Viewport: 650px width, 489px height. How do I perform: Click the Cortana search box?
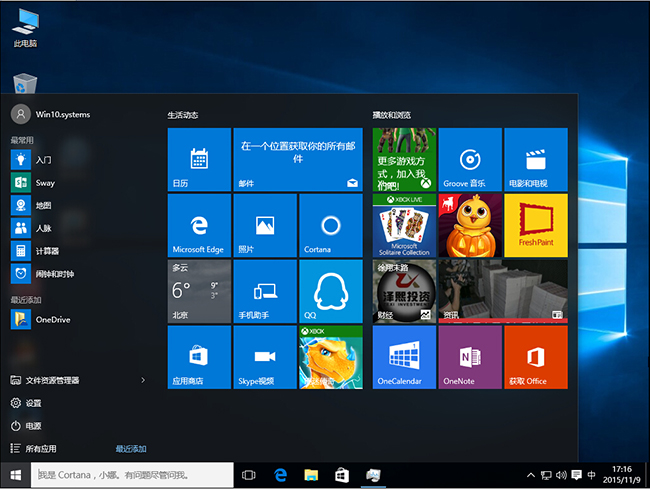click(132, 475)
